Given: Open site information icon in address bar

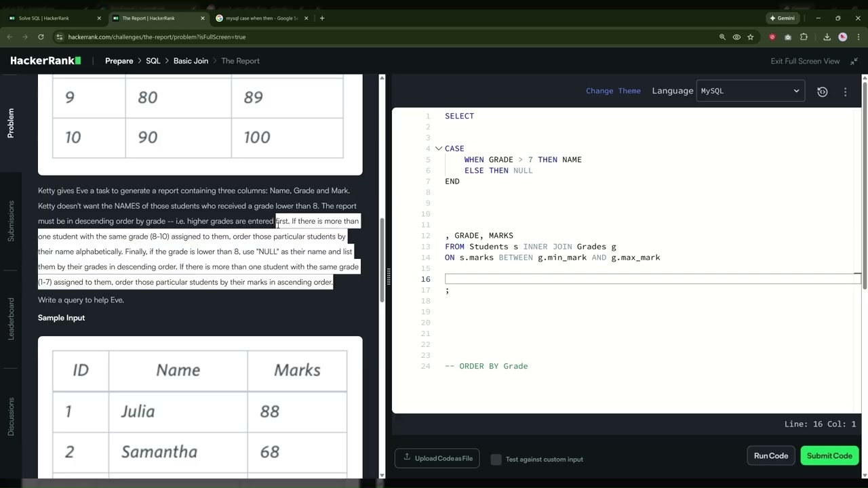Looking at the screenshot, I should [x=59, y=37].
